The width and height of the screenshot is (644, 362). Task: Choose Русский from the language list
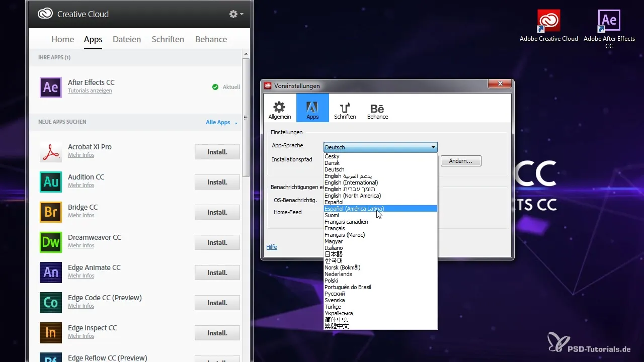coord(380,294)
